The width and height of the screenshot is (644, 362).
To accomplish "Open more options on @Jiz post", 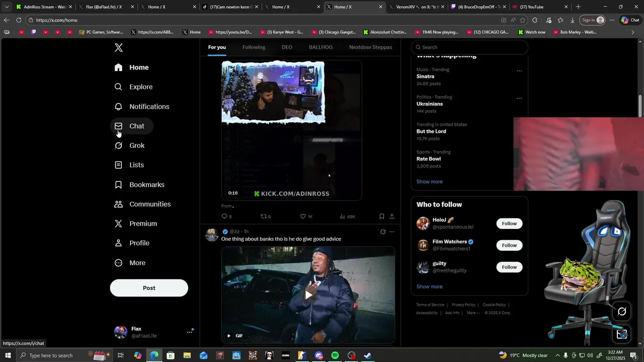I will [392, 232].
